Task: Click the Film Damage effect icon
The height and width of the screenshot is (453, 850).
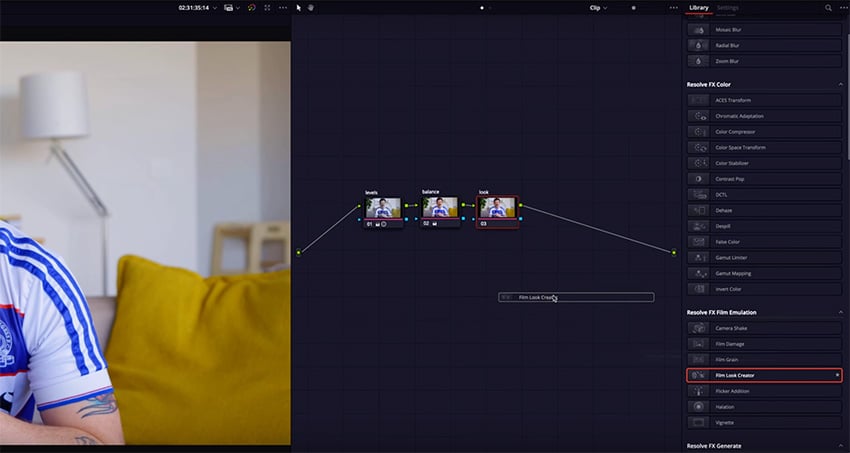Action: point(698,344)
